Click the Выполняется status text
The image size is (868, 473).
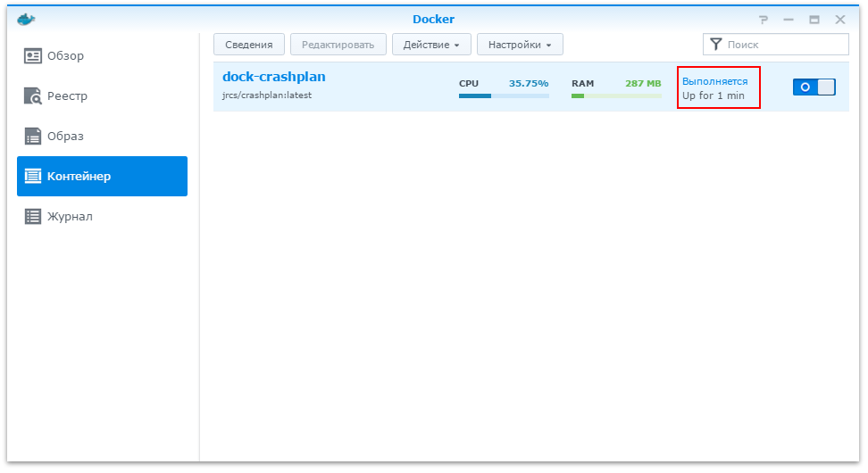pyautogui.click(x=714, y=81)
